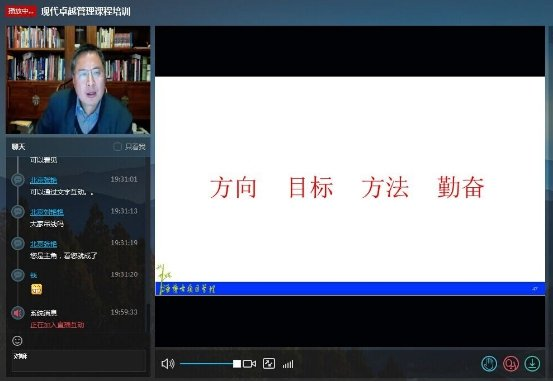The image size is (553, 382).
Task: Check the network signal strength icon
Action: [x=288, y=364]
